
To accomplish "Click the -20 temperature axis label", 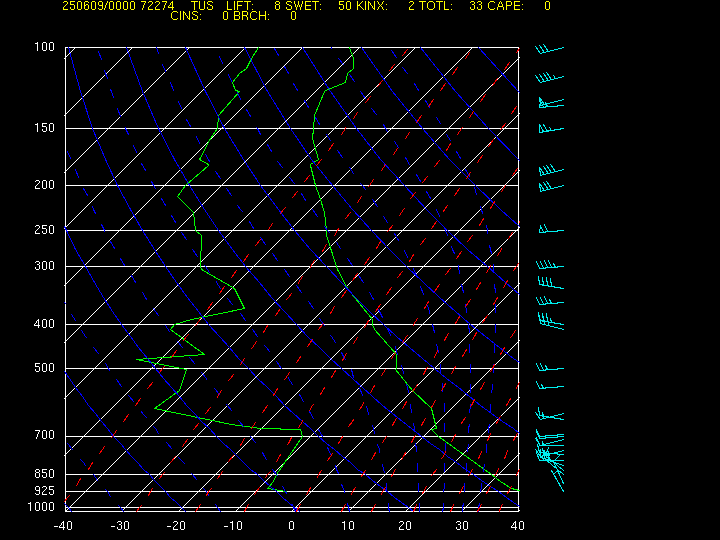I will (177, 526).
